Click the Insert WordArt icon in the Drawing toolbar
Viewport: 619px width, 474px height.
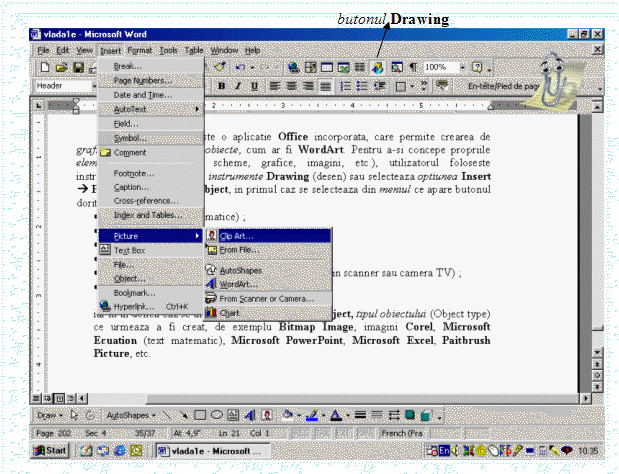coord(249,415)
